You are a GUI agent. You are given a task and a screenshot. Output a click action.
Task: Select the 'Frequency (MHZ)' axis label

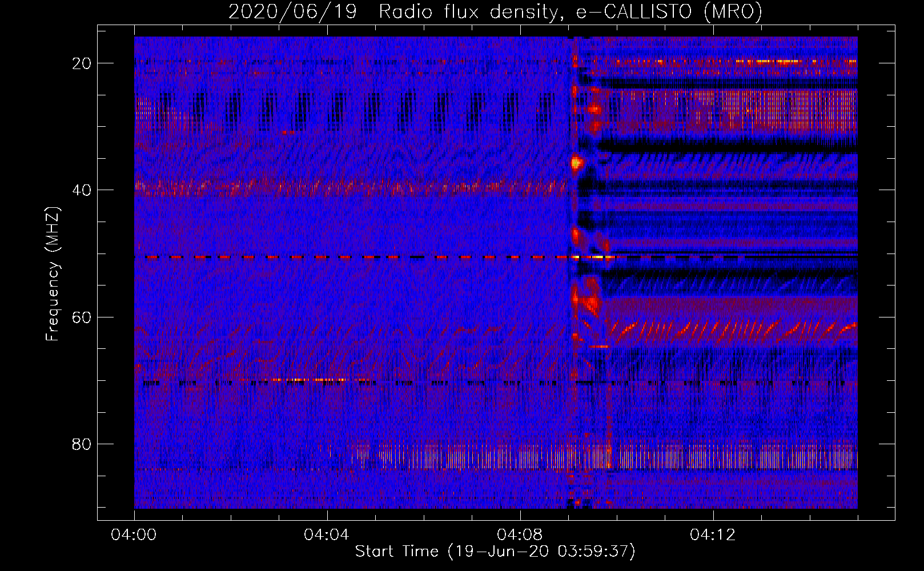pyautogui.click(x=53, y=275)
